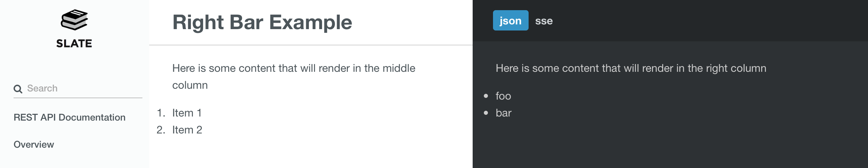Go to the Overview section
The width and height of the screenshot is (868, 168).
point(34,144)
